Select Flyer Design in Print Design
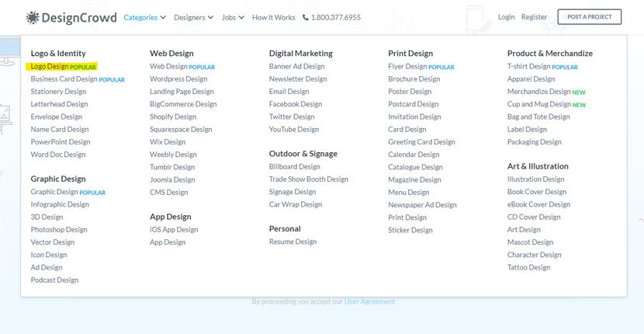Screen dimensions: 644x334 pyautogui.click(x=407, y=66)
